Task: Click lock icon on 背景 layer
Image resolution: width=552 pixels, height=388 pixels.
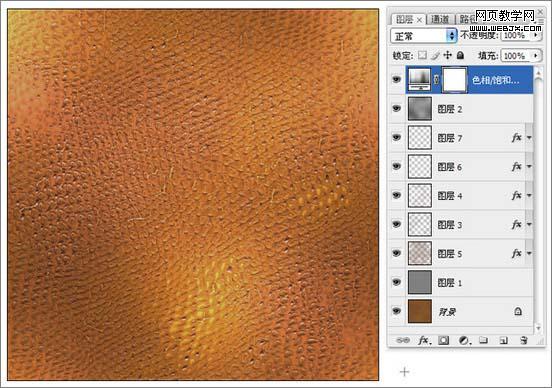Action: click(x=518, y=311)
